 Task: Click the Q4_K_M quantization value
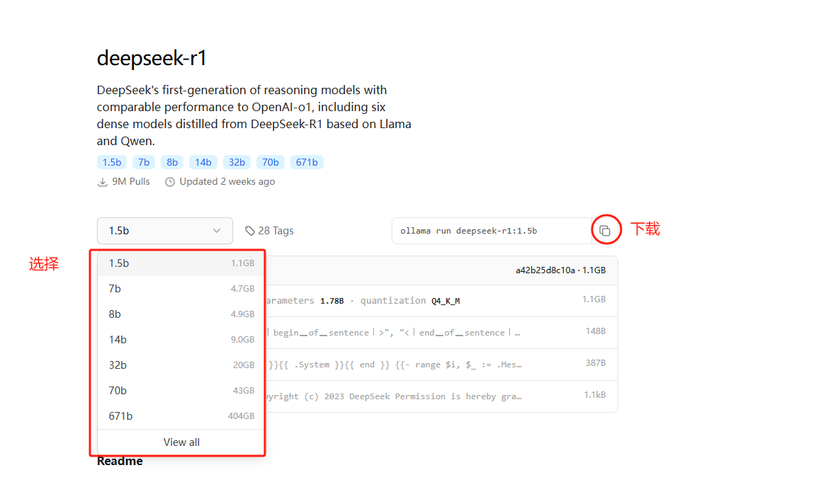pos(445,301)
